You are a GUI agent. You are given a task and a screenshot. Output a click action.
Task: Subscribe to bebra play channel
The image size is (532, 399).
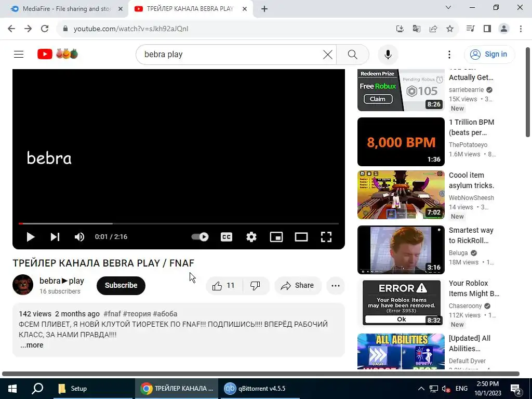click(x=121, y=285)
